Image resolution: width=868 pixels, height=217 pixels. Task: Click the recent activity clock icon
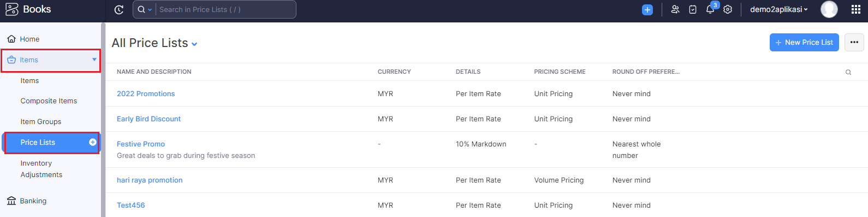118,9
